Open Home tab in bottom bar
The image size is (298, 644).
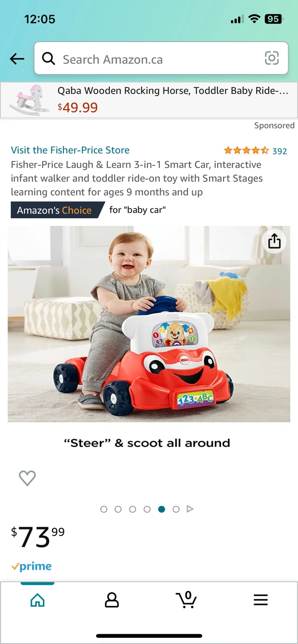[38, 600]
